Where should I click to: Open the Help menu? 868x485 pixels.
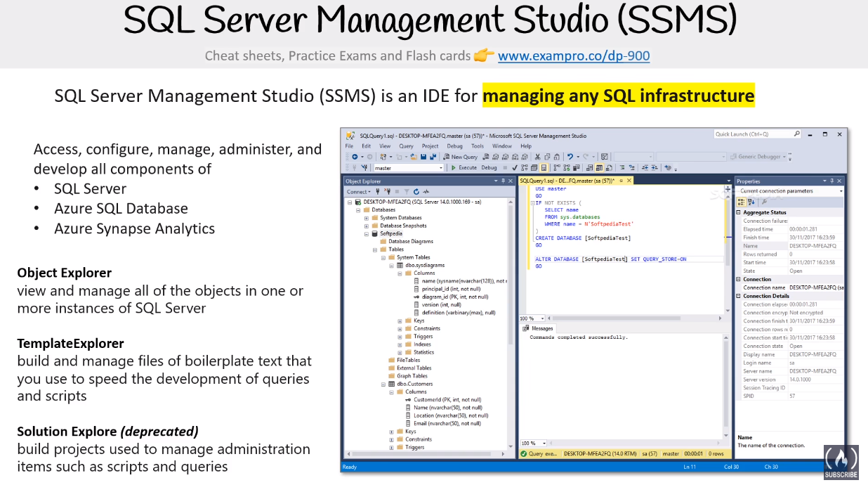tap(526, 146)
